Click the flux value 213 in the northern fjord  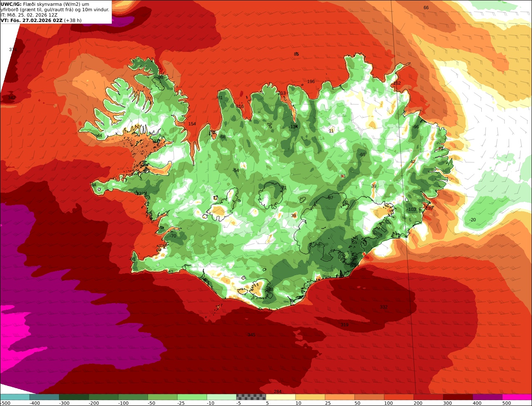pyautogui.click(x=282, y=93)
